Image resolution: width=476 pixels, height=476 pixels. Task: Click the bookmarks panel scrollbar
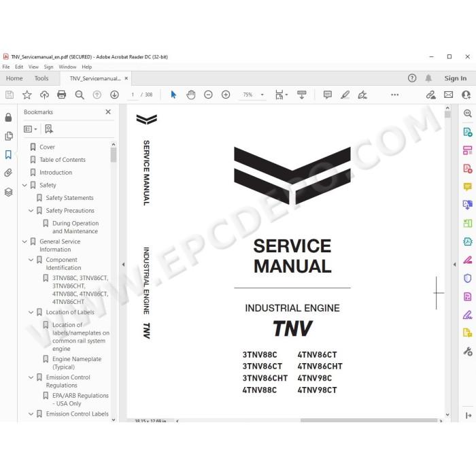(114, 282)
